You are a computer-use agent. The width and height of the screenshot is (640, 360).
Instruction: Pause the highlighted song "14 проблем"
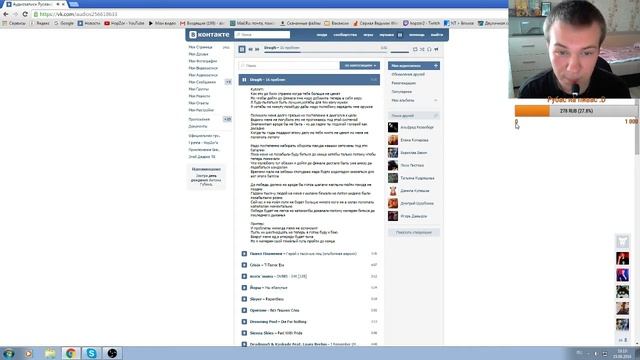pos(244,80)
